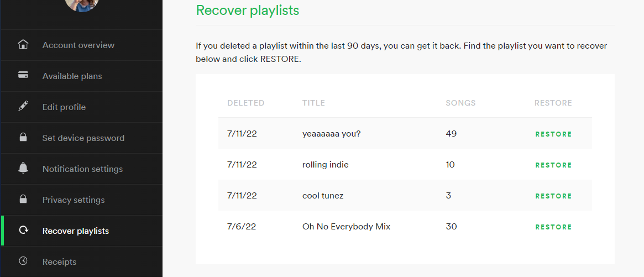Restore the "cool tunez" playlist
644x277 pixels.
[553, 196]
